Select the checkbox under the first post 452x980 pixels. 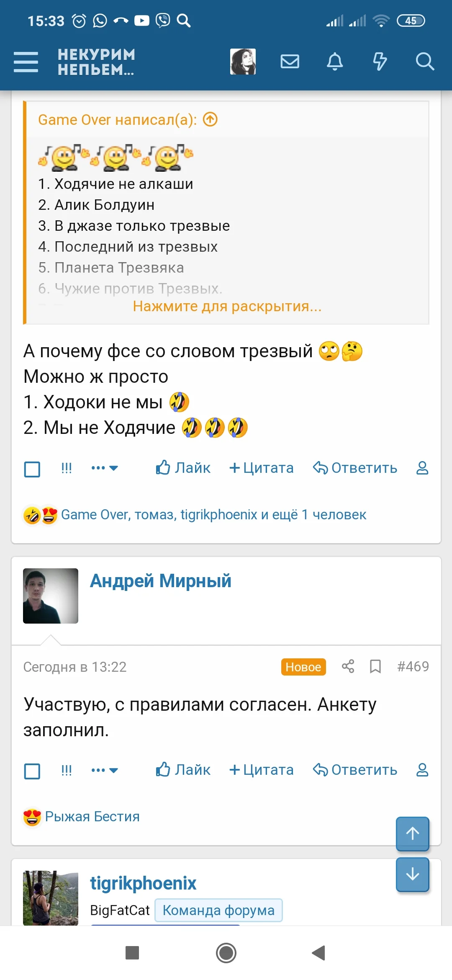(x=32, y=469)
